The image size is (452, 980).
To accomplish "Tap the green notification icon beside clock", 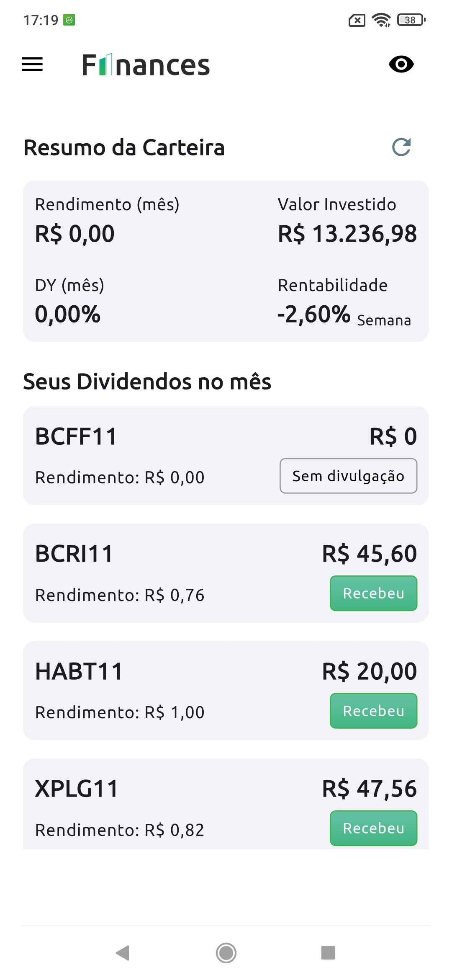I will (69, 20).
